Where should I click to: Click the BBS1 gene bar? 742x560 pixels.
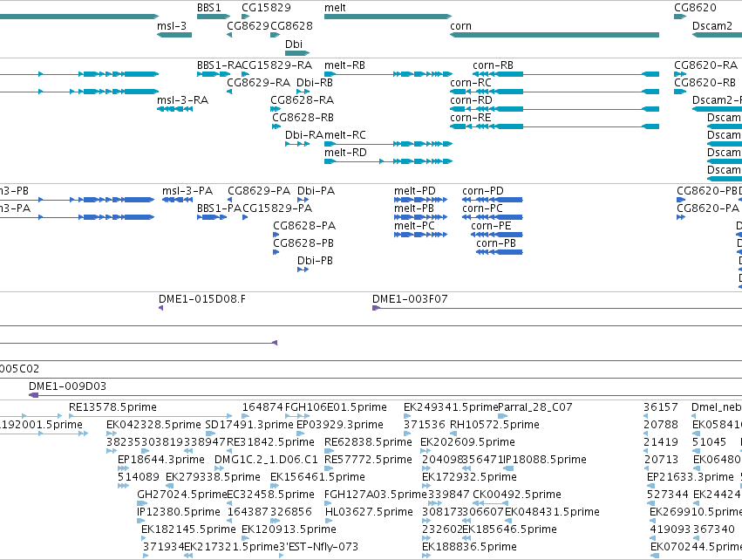(214, 17)
